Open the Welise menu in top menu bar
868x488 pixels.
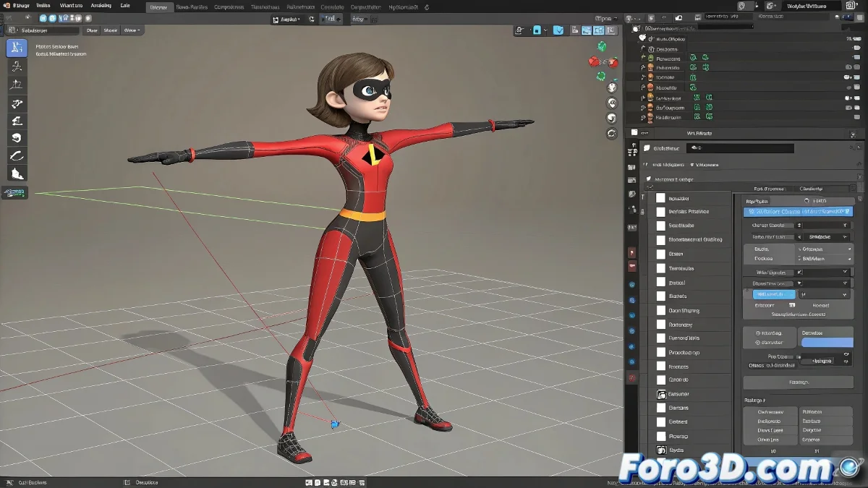coord(42,6)
